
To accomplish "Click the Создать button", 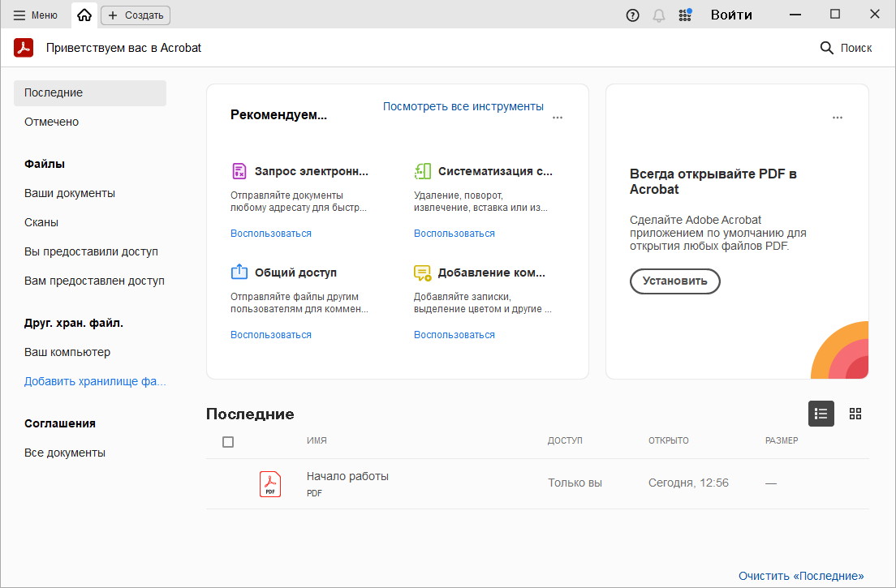I will pyautogui.click(x=136, y=15).
